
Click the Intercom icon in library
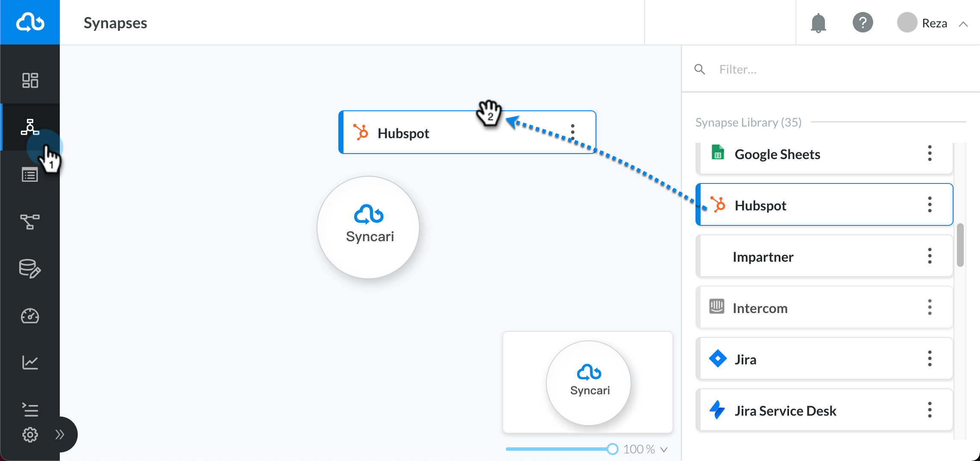(717, 306)
